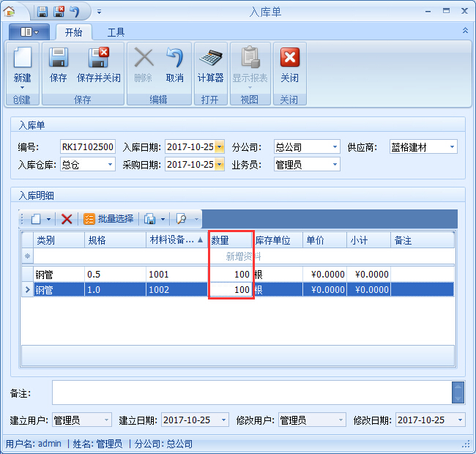This screenshot has width=476, height=454.
Task: Click the quick-access save icon
Action: pyautogui.click(x=42, y=12)
